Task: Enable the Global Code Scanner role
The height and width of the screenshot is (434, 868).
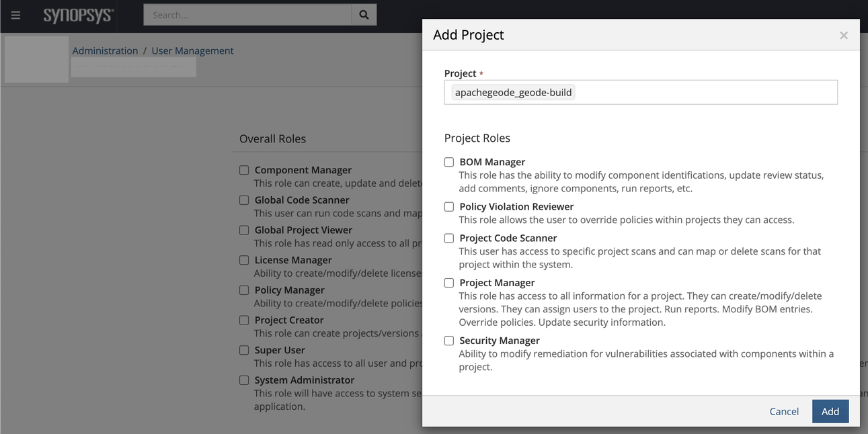Action: [244, 200]
